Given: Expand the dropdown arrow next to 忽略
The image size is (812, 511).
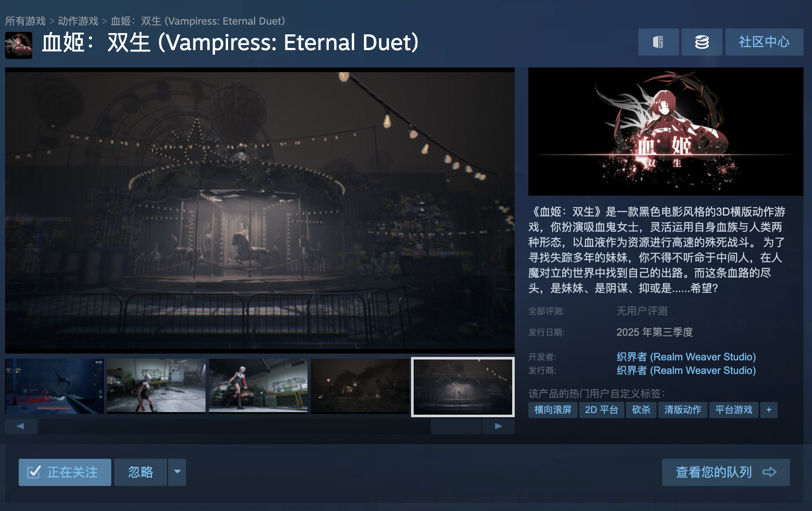Looking at the screenshot, I should pos(177,472).
